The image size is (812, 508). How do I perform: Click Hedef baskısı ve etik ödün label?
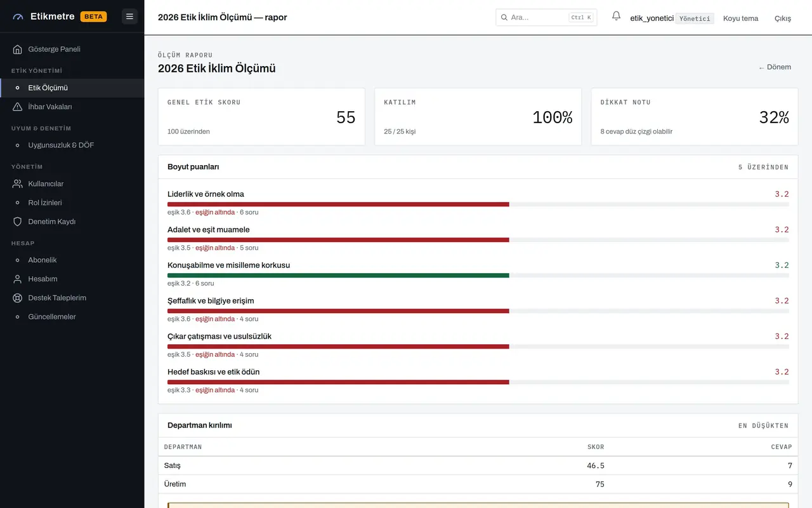pyautogui.click(x=213, y=372)
